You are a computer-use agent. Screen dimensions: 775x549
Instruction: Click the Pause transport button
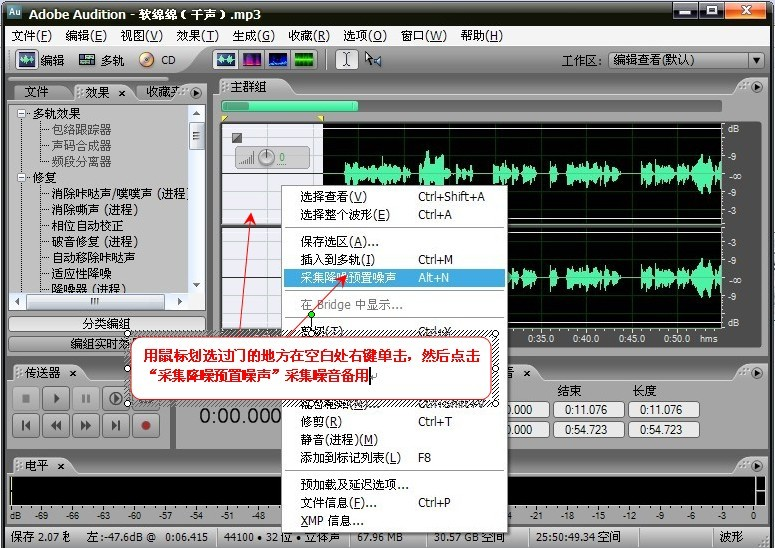[86, 398]
